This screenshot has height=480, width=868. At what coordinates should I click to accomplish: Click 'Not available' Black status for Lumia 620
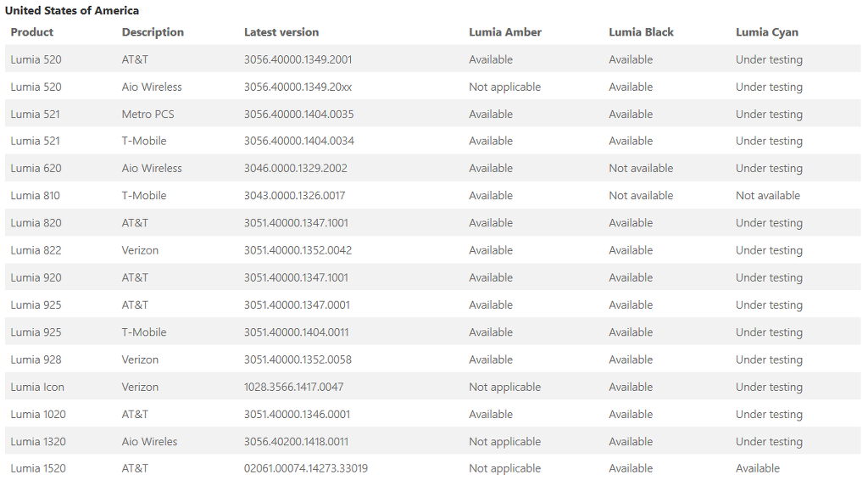coord(641,168)
